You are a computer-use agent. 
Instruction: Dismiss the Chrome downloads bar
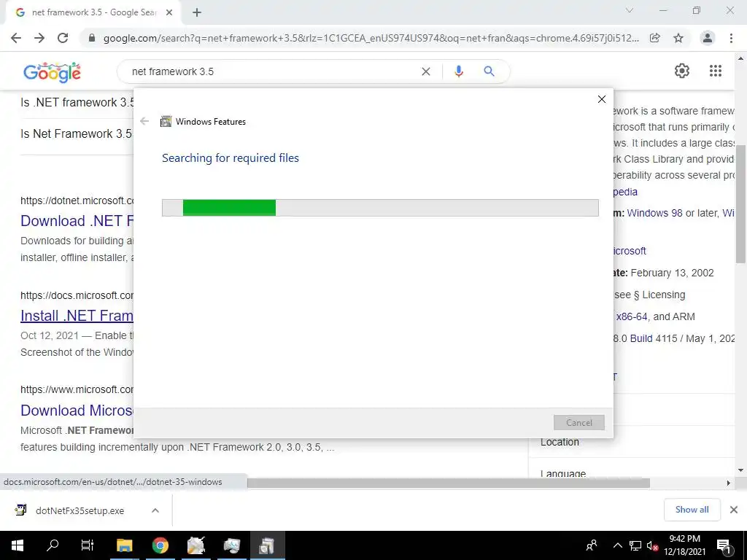tap(734, 510)
